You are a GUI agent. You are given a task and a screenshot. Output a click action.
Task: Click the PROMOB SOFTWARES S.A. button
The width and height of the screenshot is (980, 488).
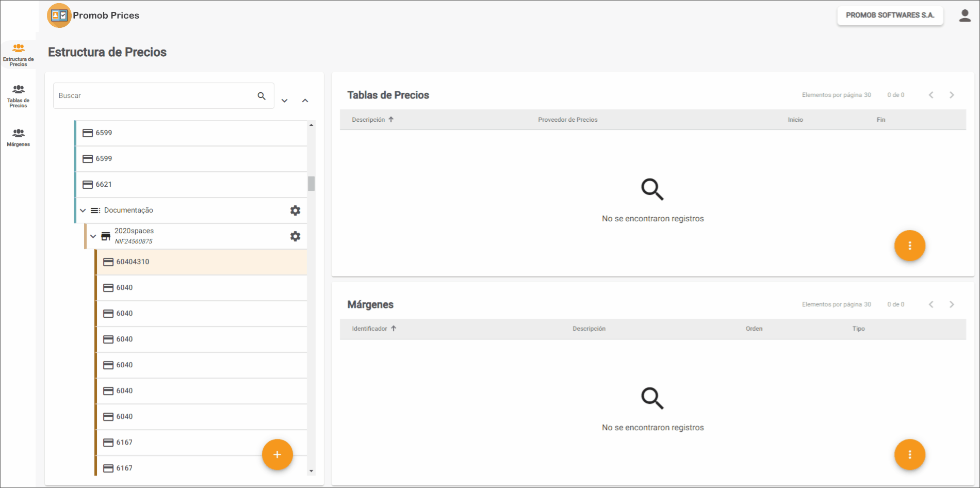tap(890, 15)
